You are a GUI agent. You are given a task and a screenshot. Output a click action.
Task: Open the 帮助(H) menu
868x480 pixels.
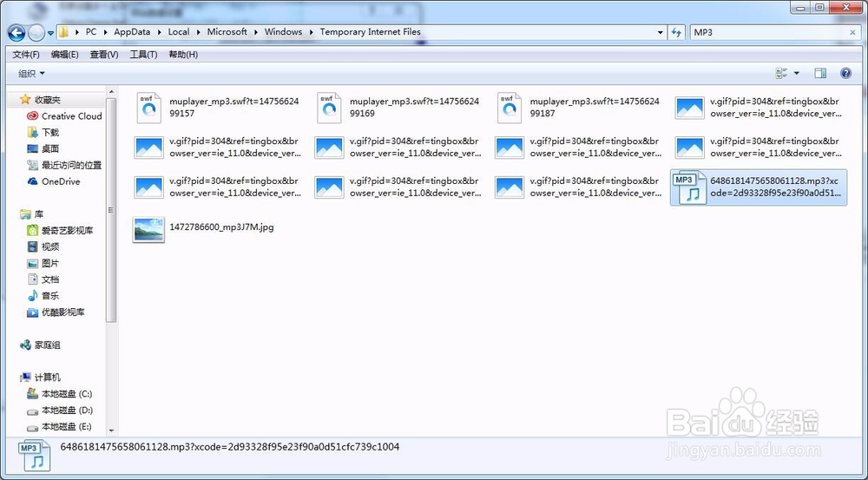click(x=183, y=55)
